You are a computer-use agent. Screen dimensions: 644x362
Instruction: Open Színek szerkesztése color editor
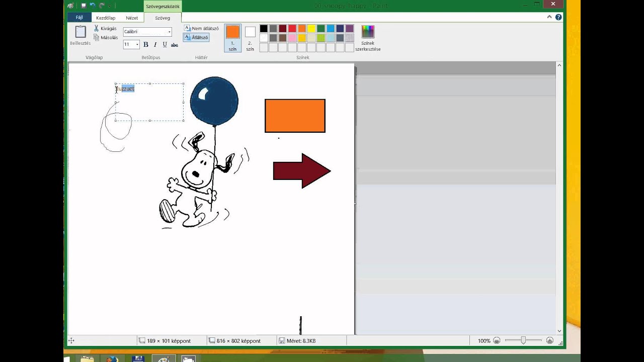tap(368, 38)
